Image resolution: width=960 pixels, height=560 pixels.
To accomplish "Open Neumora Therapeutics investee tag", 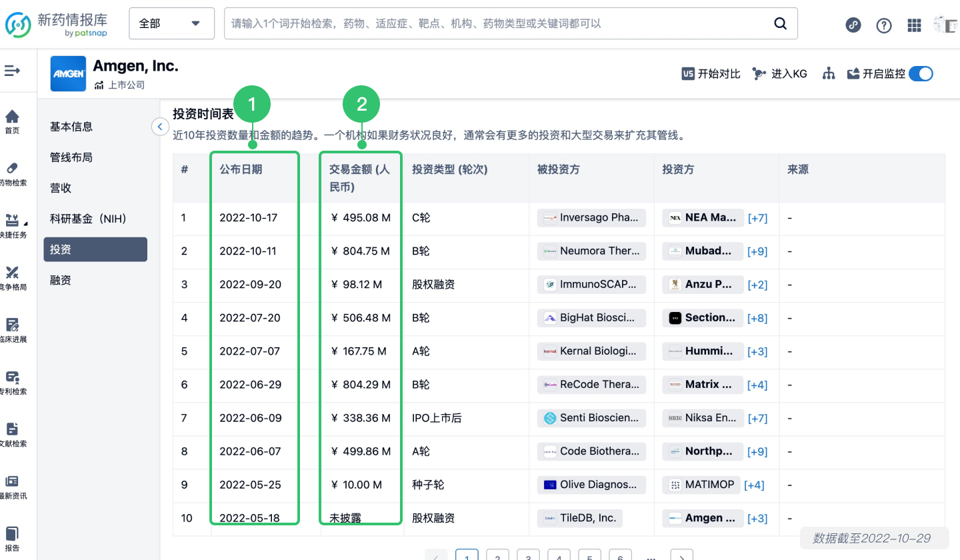I will [592, 251].
